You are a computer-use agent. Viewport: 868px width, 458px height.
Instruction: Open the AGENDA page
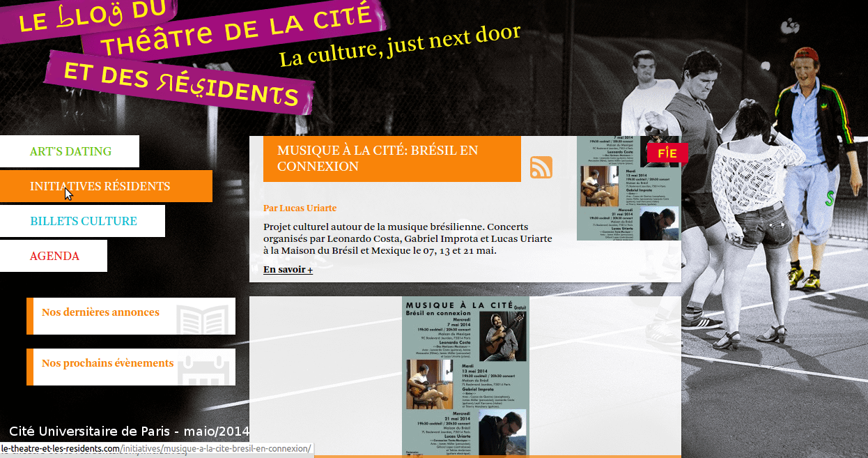[x=54, y=256]
